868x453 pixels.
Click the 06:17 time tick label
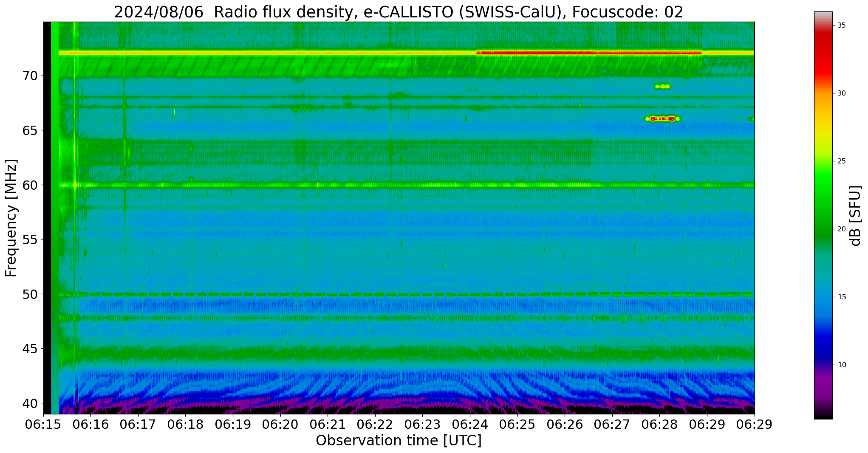(x=138, y=425)
